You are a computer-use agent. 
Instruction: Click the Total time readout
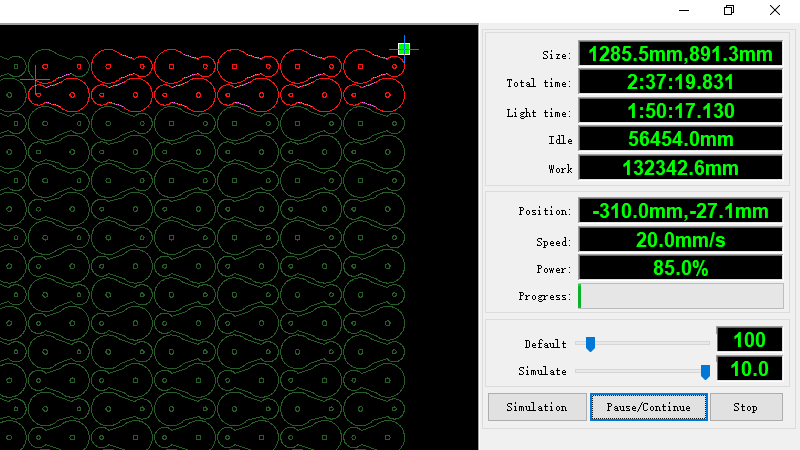pyautogui.click(x=681, y=83)
